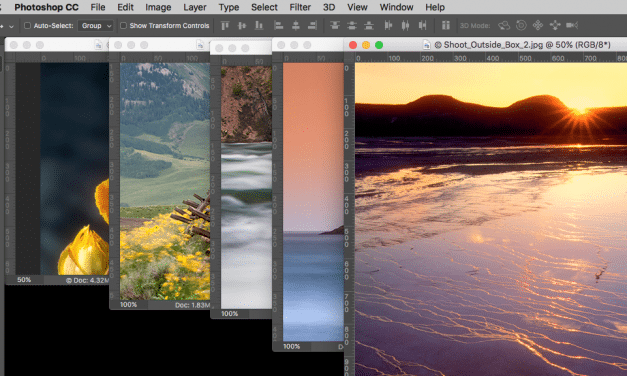The image size is (627, 376).
Task: Click document icon in mountain meadow window title bar
Action: click(x=200, y=45)
